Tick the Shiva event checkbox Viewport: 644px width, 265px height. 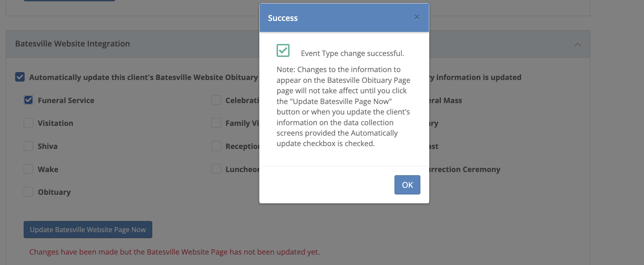(x=28, y=146)
